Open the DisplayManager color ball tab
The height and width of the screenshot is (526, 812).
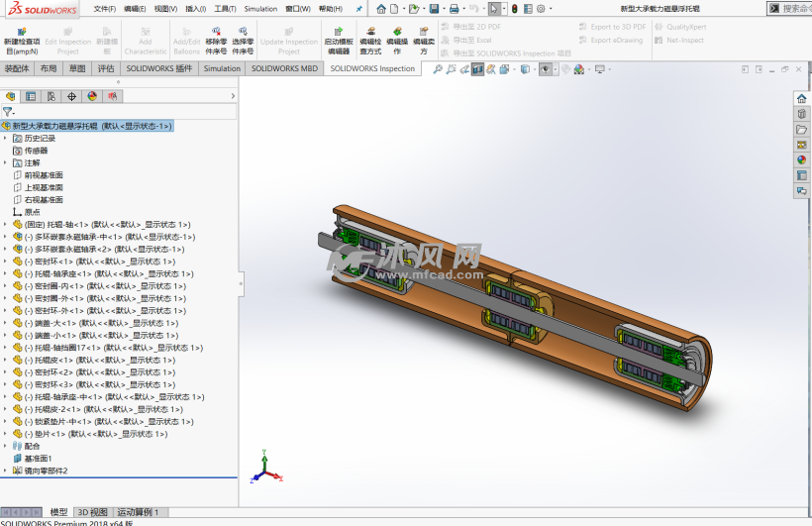tap(92, 96)
